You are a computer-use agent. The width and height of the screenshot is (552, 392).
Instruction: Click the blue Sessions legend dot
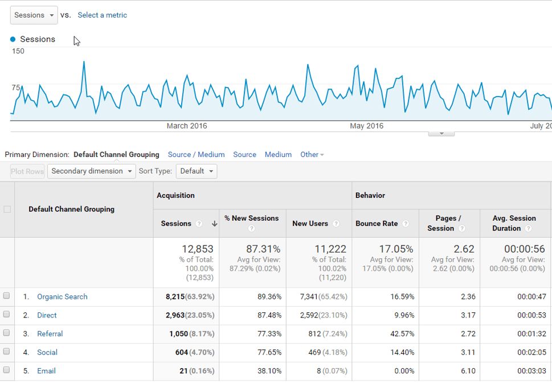coord(13,39)
